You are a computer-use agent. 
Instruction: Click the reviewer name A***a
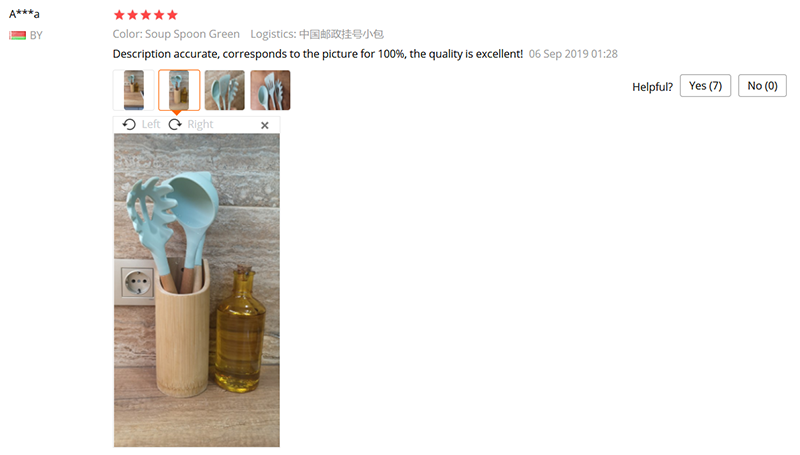24,14
